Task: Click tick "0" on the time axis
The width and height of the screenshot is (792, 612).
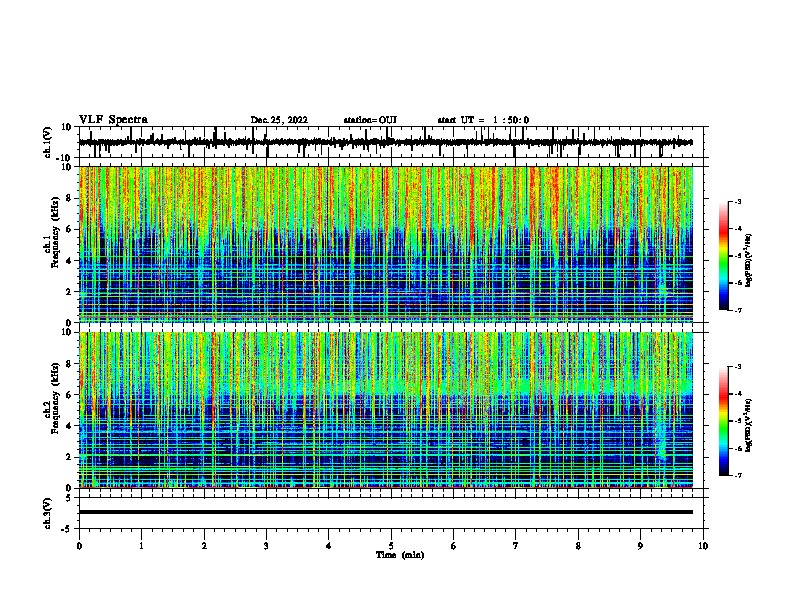Action: tap(79, 546)
